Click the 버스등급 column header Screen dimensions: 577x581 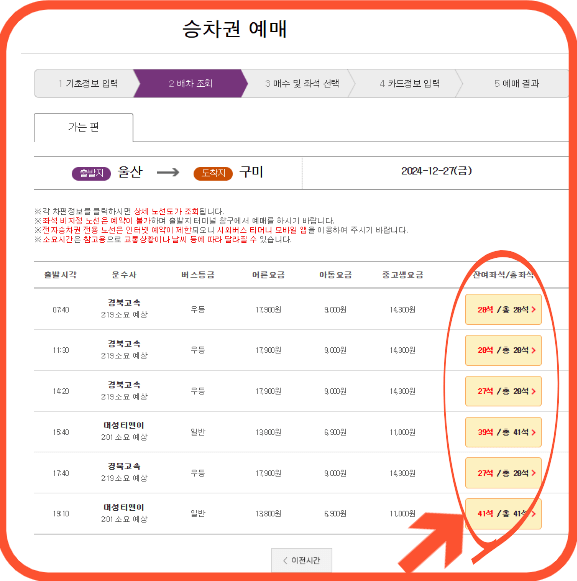coord(198,275)
